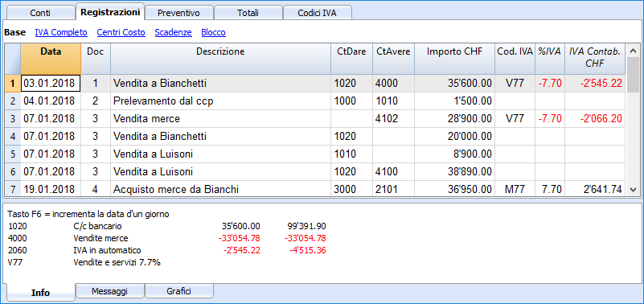Click the table vertical scrollbar thumb
Viewport: 644px width, 304px height.
click(632, 68)
